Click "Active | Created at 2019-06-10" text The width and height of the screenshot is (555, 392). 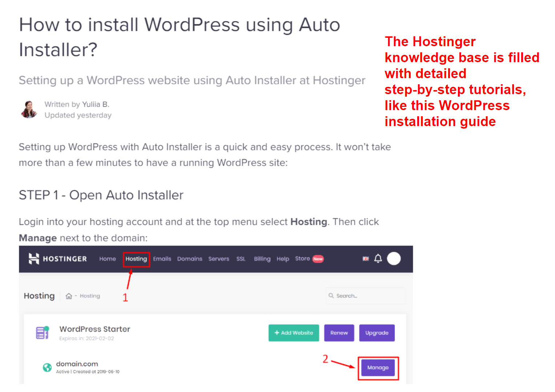click(x=88, y=372)
